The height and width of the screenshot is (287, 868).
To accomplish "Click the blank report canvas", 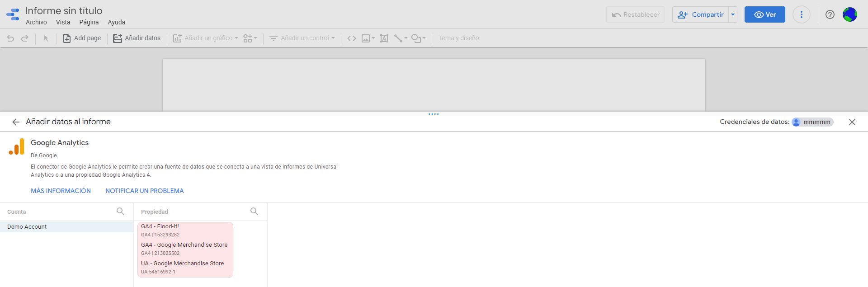I will pyautogui.click(x=434, y=85).
